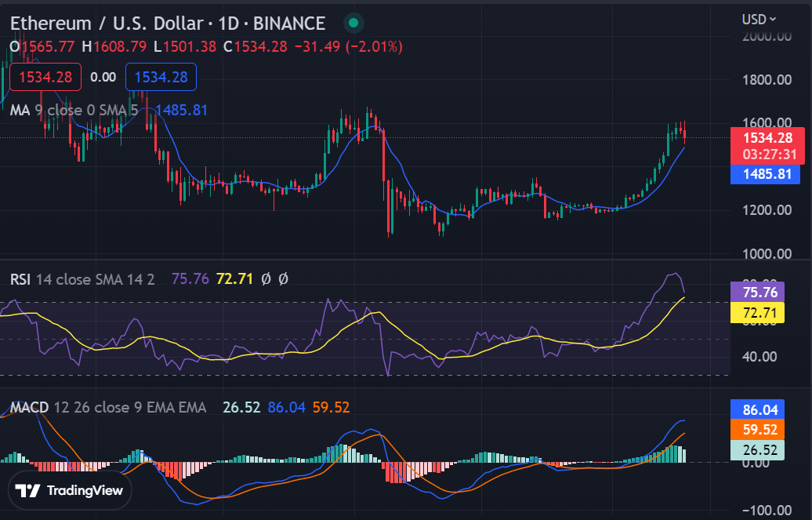The height and width of the screenshot is (520, 812).
Task: Click the green market status dot
Action: point(353,24)
